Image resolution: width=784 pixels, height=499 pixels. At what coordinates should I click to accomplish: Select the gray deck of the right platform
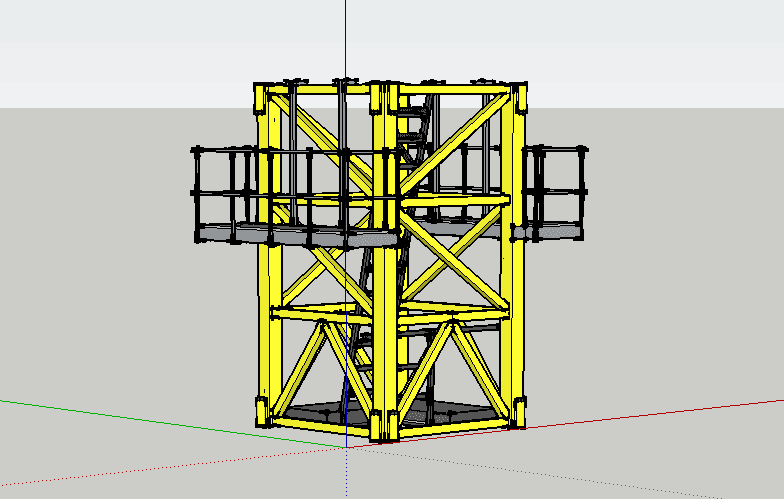click(548, 232)
